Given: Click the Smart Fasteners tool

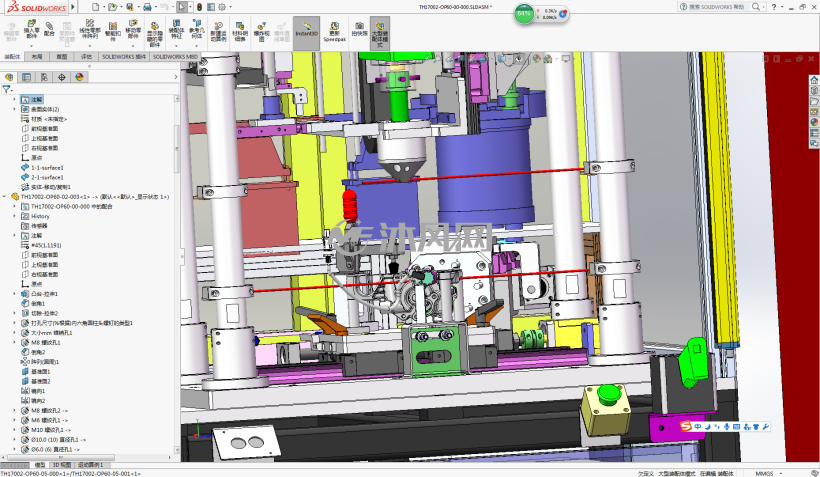Looking at the screenshot, I should (x=112, y=31).
